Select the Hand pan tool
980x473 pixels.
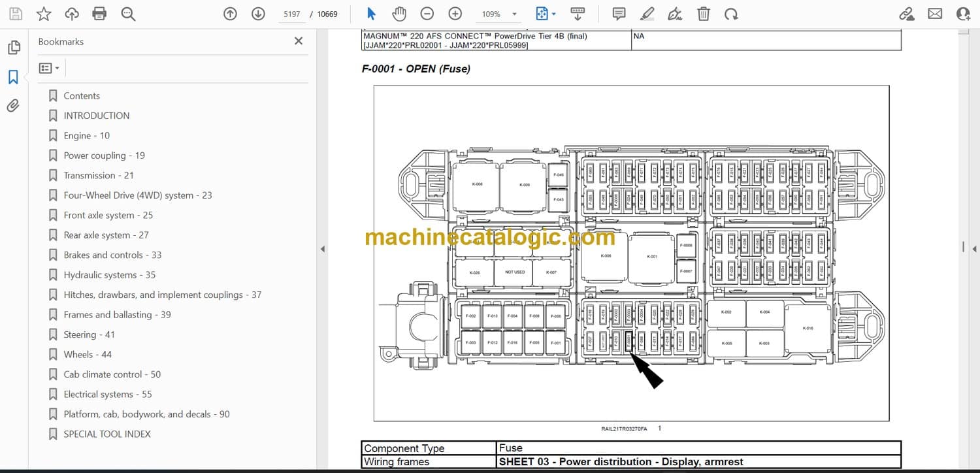(x=399, y=14)
